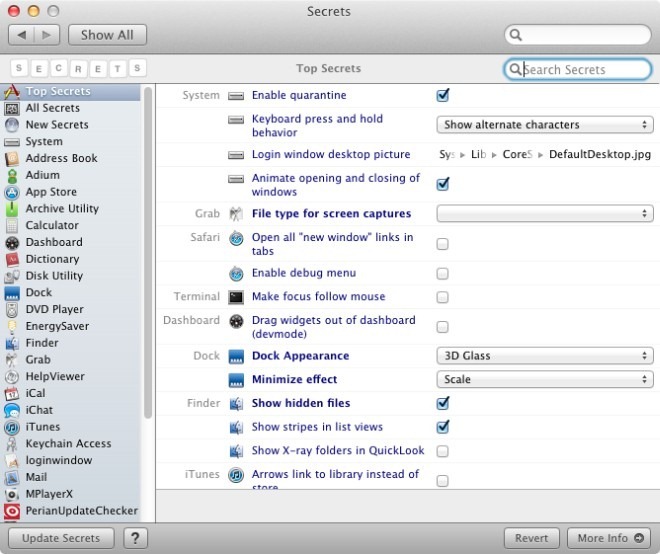Click the Top Secrets sidebar icon
The width and height of the screenshot is (660, 554).
[x=12, y=91]
